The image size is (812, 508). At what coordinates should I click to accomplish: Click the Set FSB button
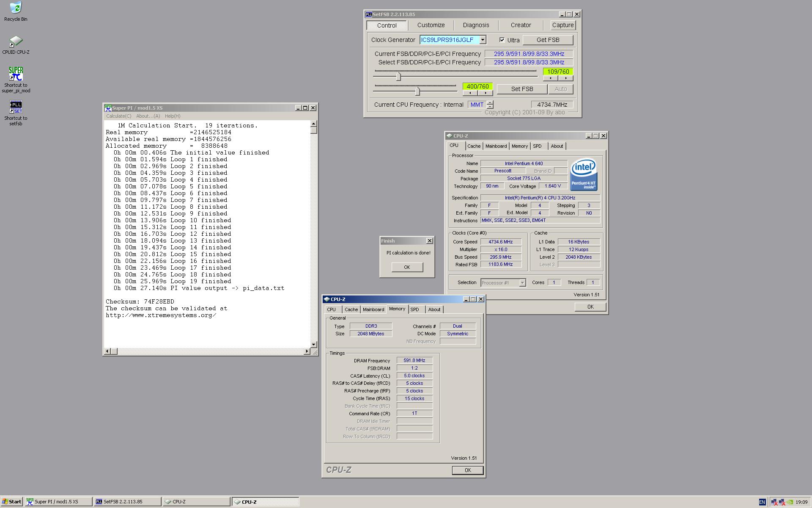click(522, 89)
